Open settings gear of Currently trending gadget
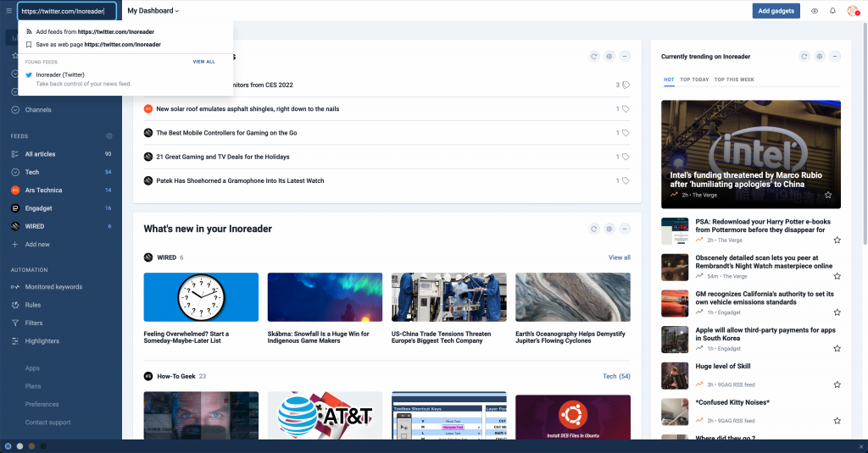This screenshot has height=453, width=868. [x=820, y=57]
